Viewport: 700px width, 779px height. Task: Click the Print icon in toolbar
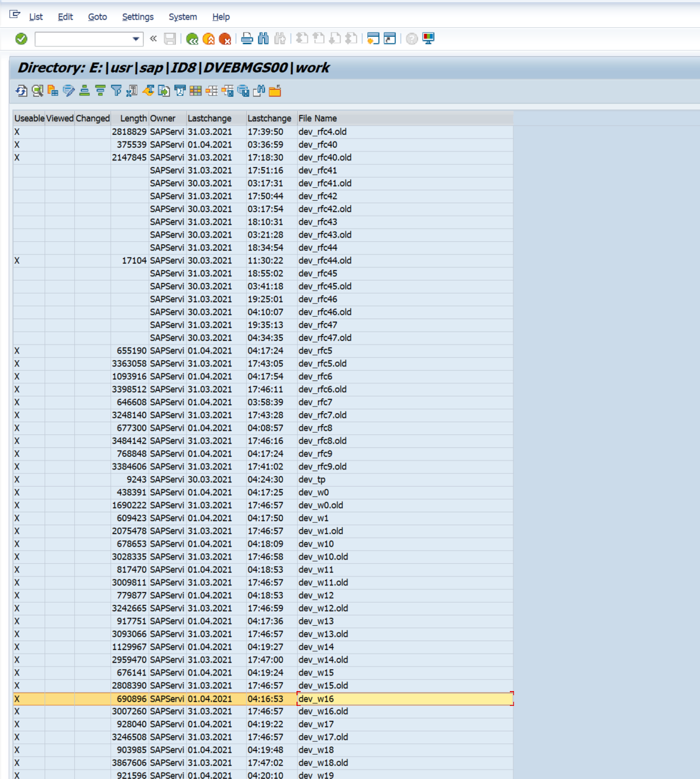[247, 39]
